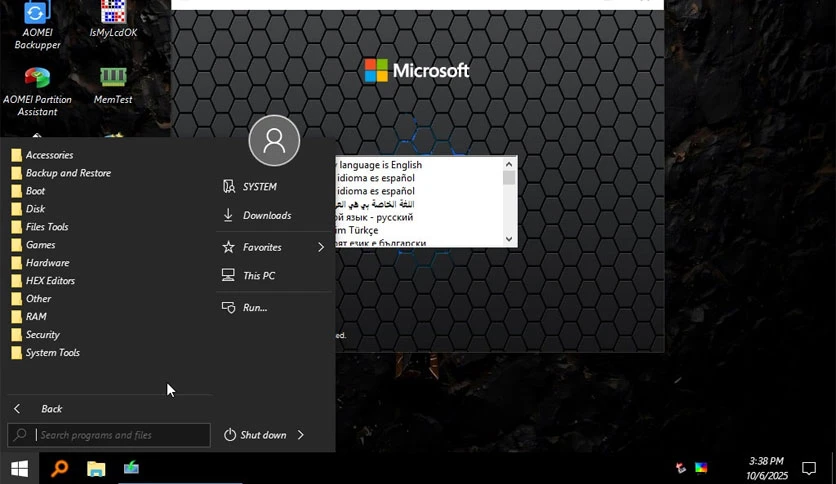The height and width of the screenshot is (484, 836).
Task: Open Downloads from start menu
Action: pyautogui.click(x=257, y=215)
